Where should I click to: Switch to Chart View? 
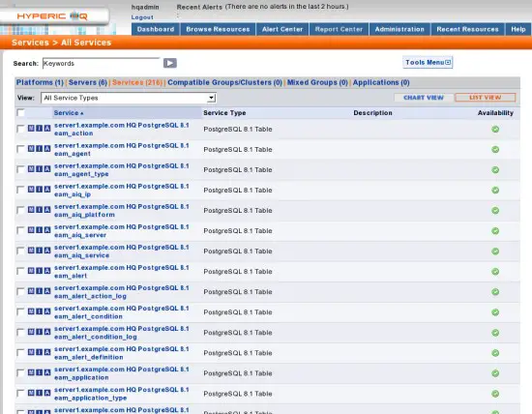(x=424, y=98)
